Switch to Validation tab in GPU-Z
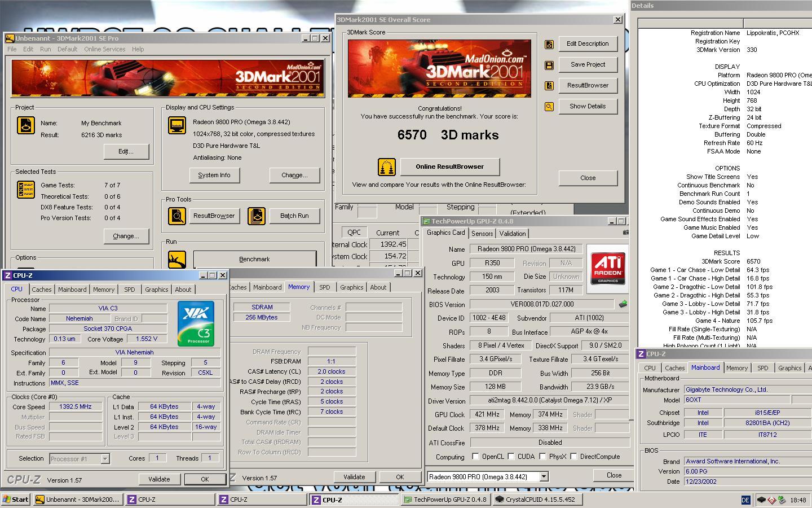This screenshot has width=812, height=508. click(513, 234)
